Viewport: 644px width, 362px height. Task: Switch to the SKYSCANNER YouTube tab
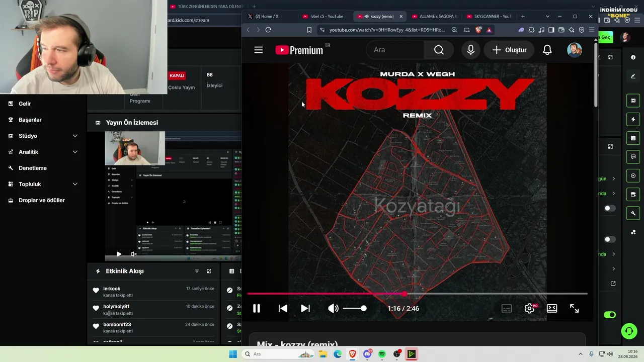click(x=489, y=16)
